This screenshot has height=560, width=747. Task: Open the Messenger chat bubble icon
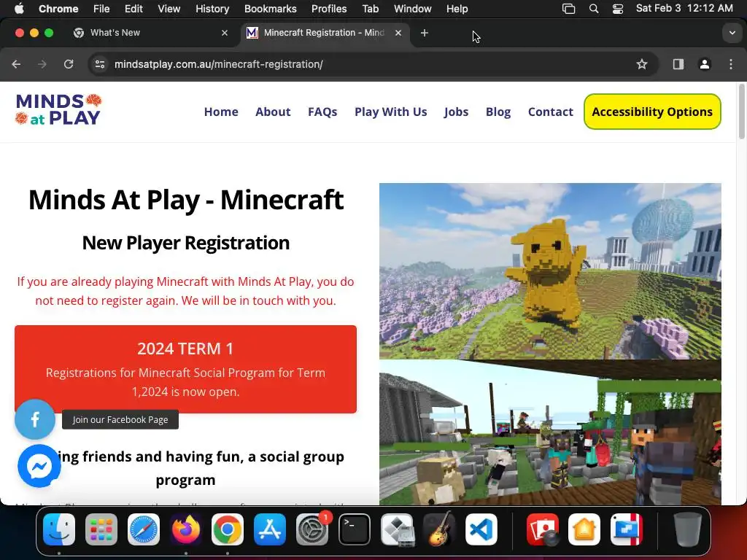pos(39,466)
